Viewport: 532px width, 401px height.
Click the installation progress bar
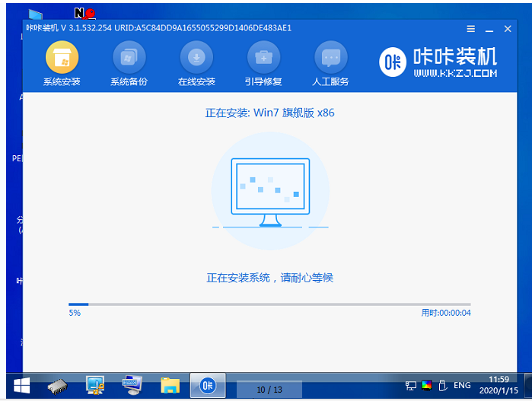click(x=269, y=304)
